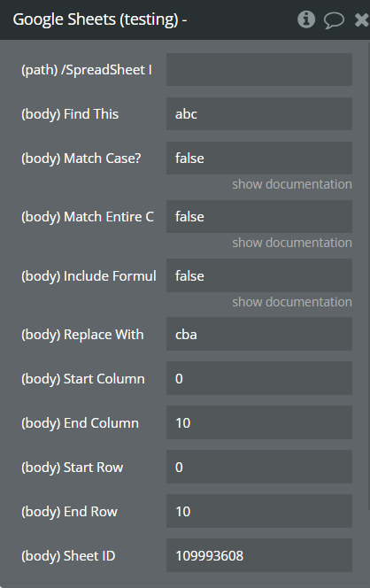
Task: Click the Google Sheets (testing) title
Action: coord(100,19)
